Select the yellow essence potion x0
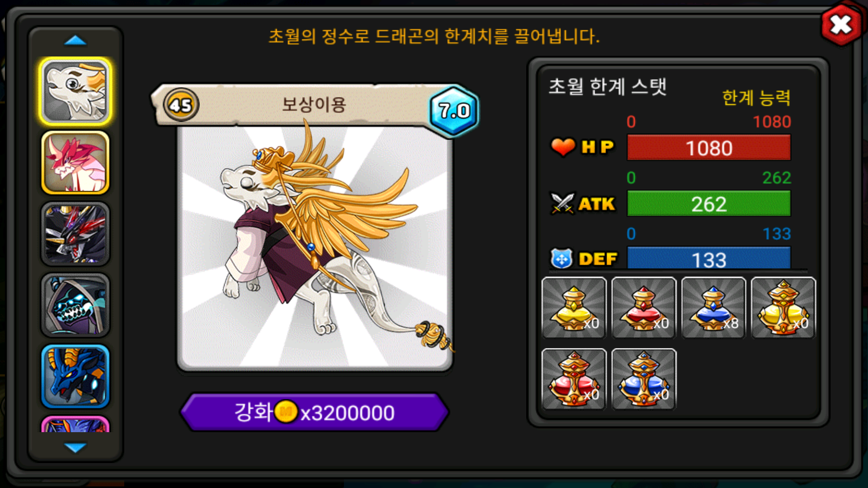This screenshot has width=868, height=488. [574, 308]
